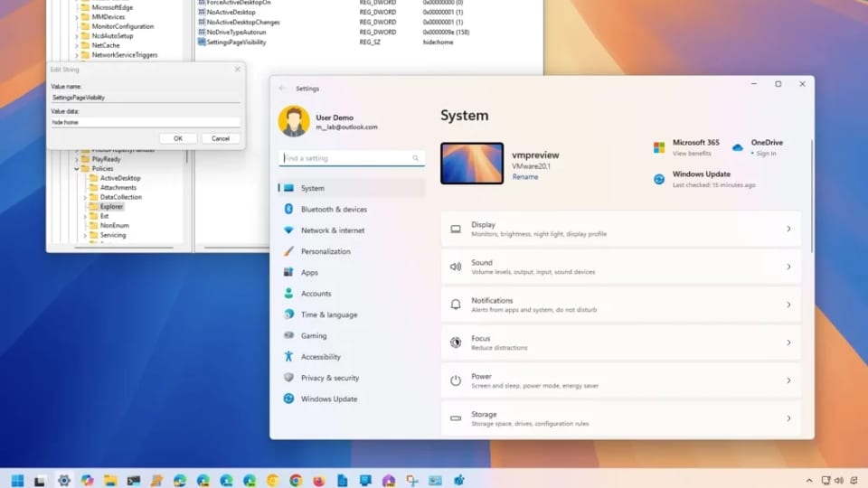Select the NonEnum registry key
Screen dimensions: 868x488
pos(114,226)
